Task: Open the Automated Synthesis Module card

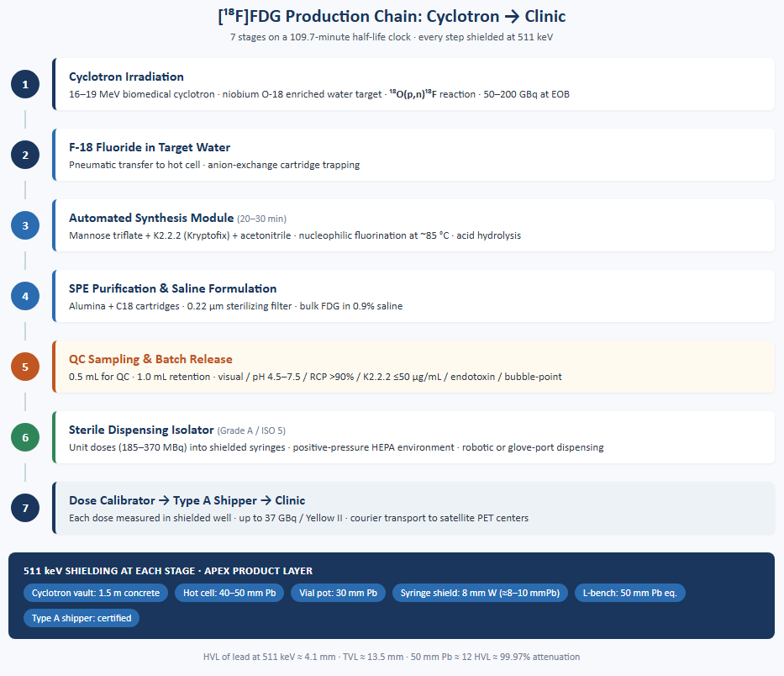Action: pyautogui.click(x=413, y=225)
